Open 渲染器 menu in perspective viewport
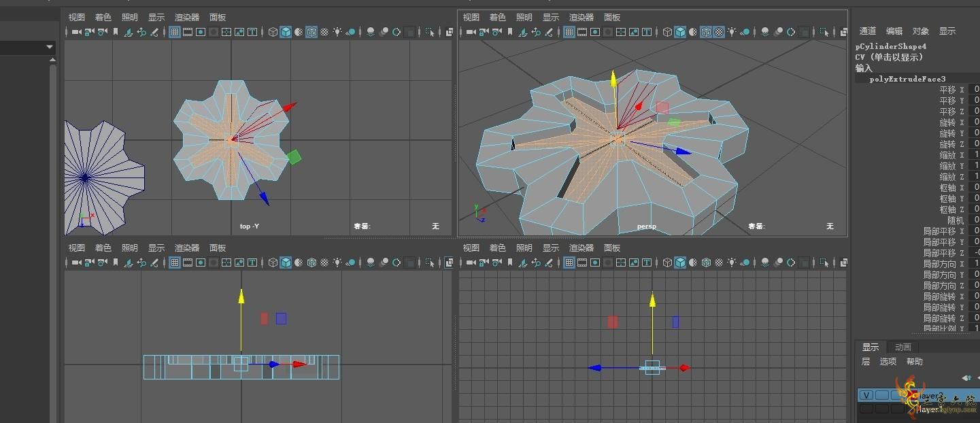Viewport: 980px width, 423px height. [581, 18]
